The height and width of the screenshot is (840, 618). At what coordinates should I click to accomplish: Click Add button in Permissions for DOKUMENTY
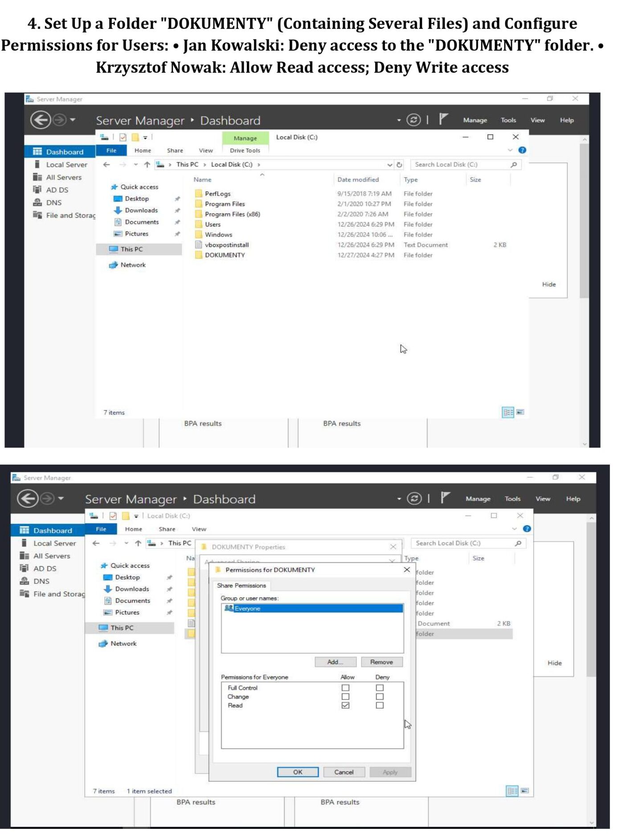(335, 662)
